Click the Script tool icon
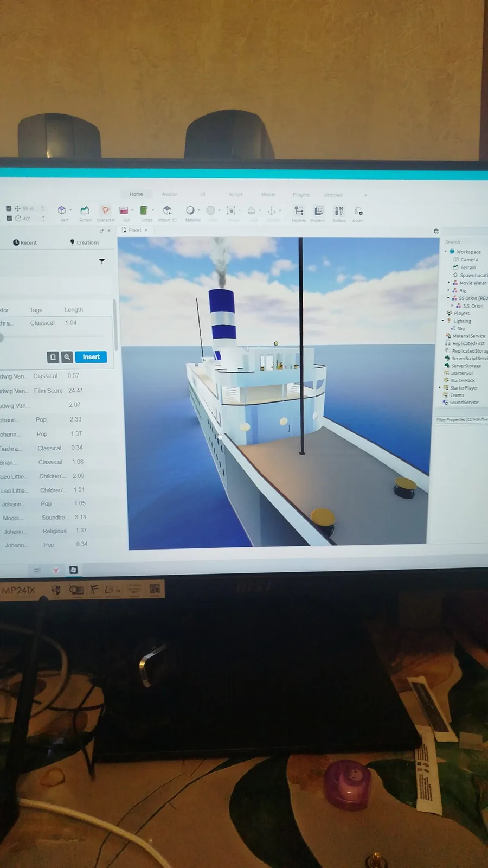This screenshot has width=488, height=868. [144, 210]
